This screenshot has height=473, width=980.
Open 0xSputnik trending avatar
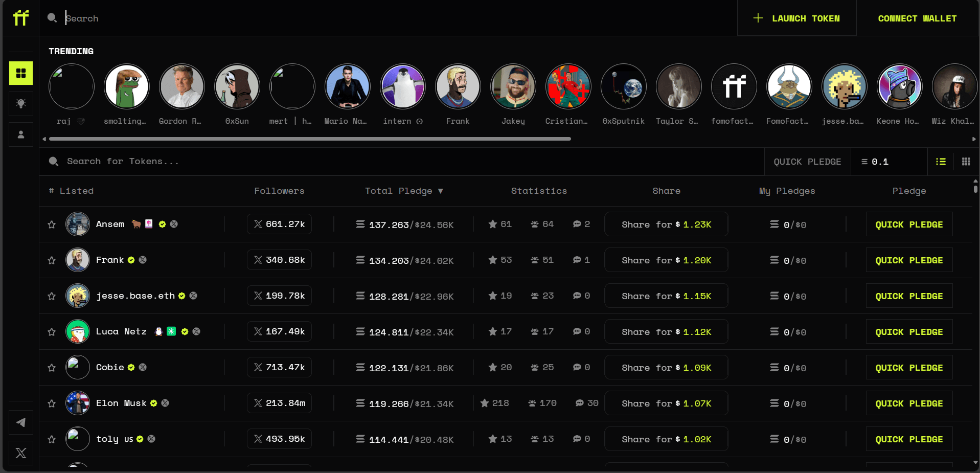[623, 86]
